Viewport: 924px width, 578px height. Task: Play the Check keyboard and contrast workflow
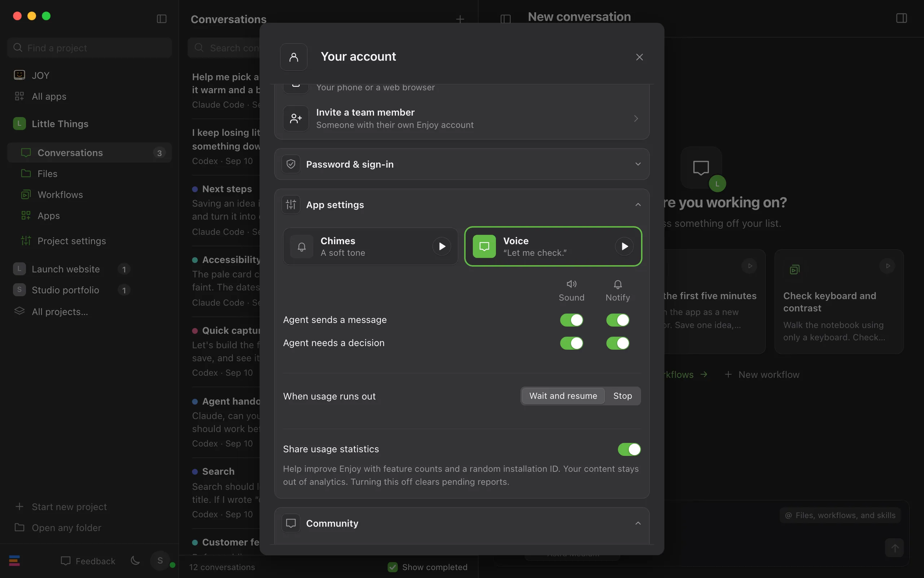tap(888, 266)
